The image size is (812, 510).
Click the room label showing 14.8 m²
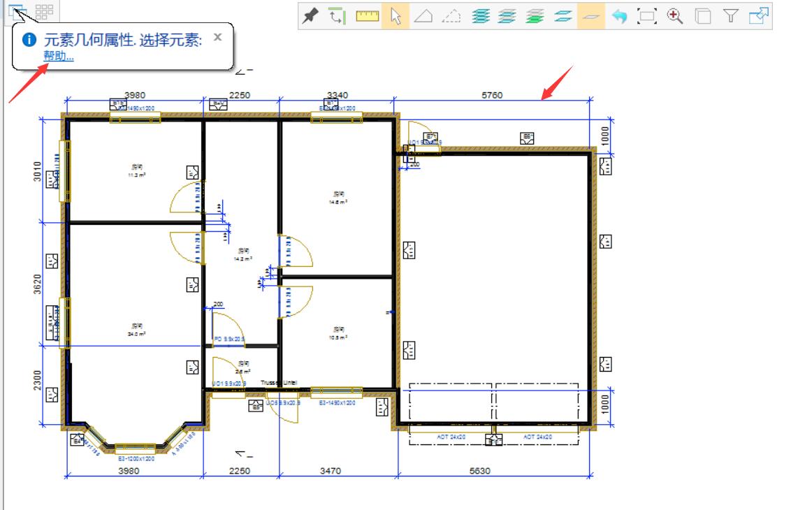(x=338, y=198)
